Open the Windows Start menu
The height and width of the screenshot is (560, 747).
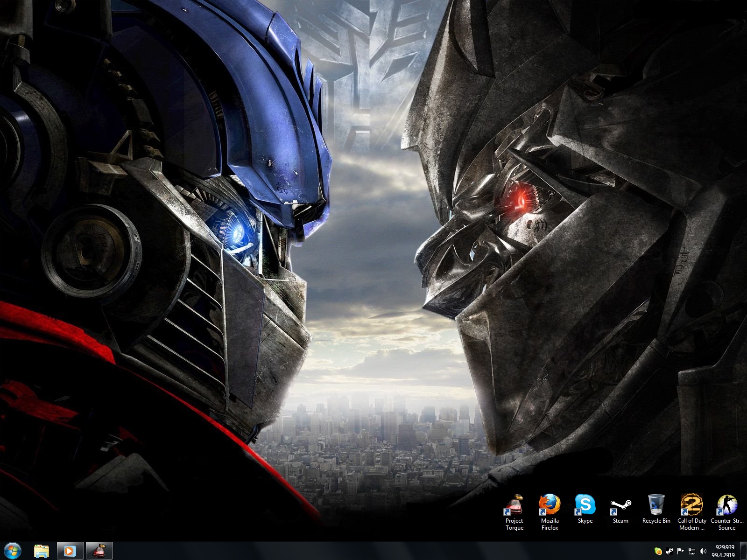point(13,551)
